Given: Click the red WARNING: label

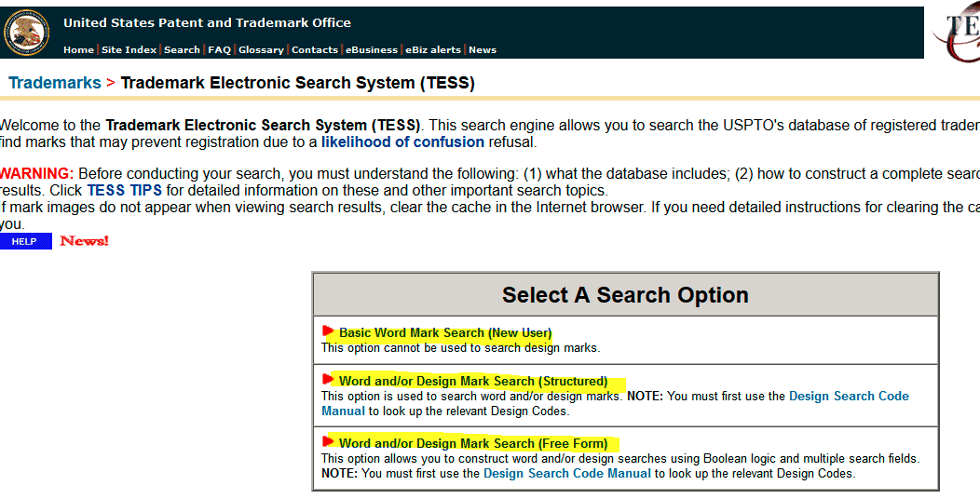Looking at the screenshot, I should pyautogui.click(x=37, y=173).
